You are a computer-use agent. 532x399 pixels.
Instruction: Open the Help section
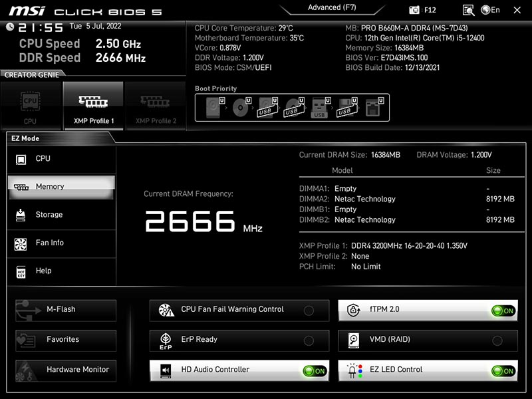pyautogui.click(x=61, y=271)
